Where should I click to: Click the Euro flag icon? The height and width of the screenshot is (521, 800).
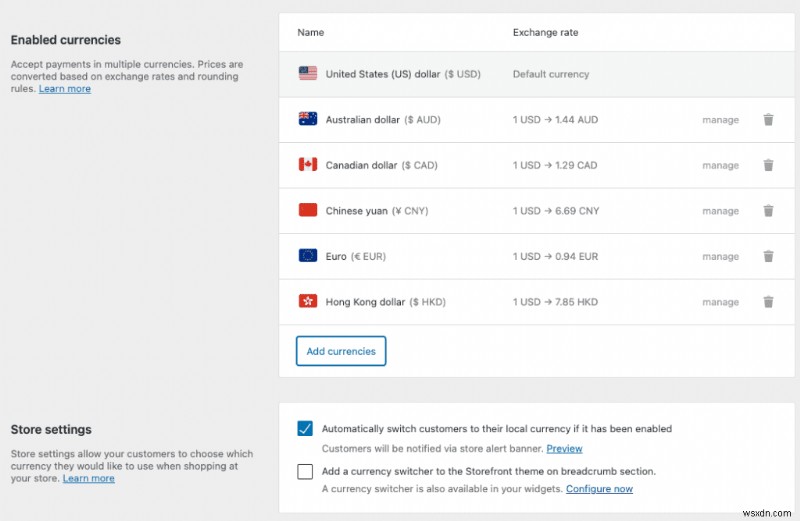[308, 256]
